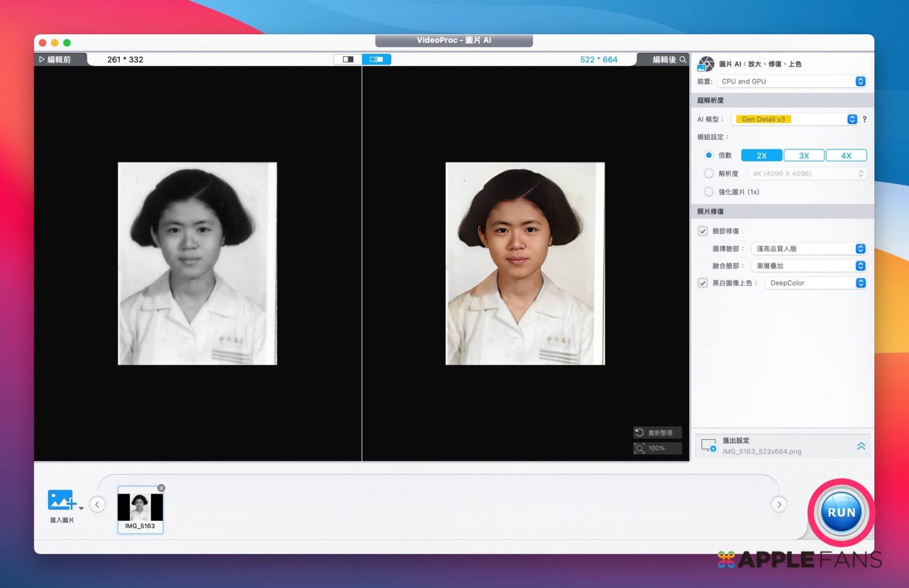Choose the 4X upscale button
909x588 pixels.
coord(846,156)
